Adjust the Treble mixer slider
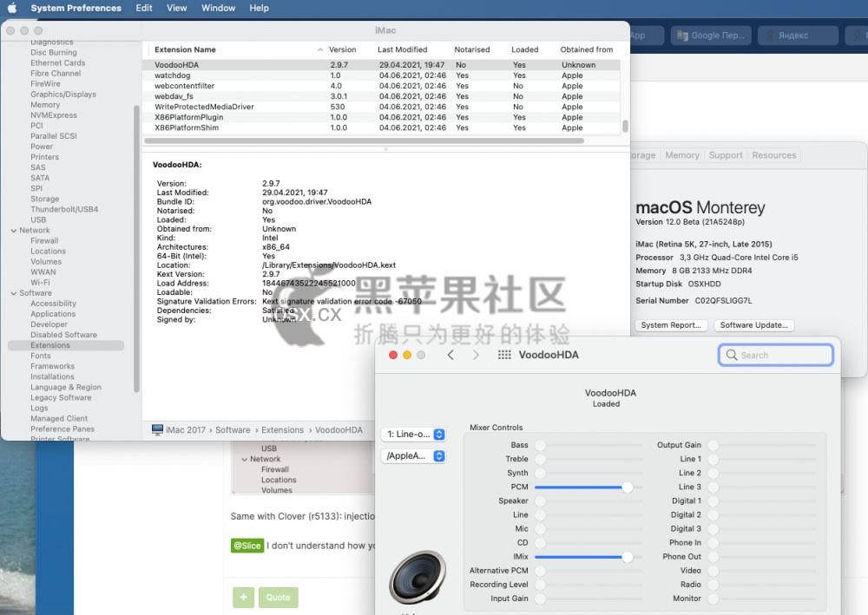Image resolution: width=868 pixels, height=615 pixels. pos(589,459)
